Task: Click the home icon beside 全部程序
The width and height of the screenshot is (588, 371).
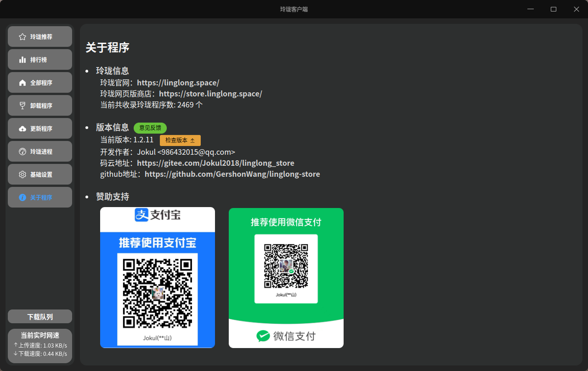Action: [23, 83]
